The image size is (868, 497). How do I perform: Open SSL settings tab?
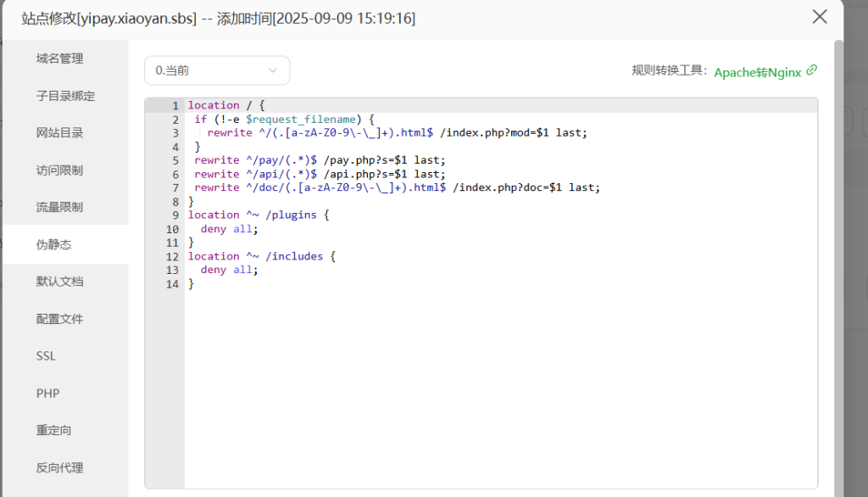coord(46,356)
